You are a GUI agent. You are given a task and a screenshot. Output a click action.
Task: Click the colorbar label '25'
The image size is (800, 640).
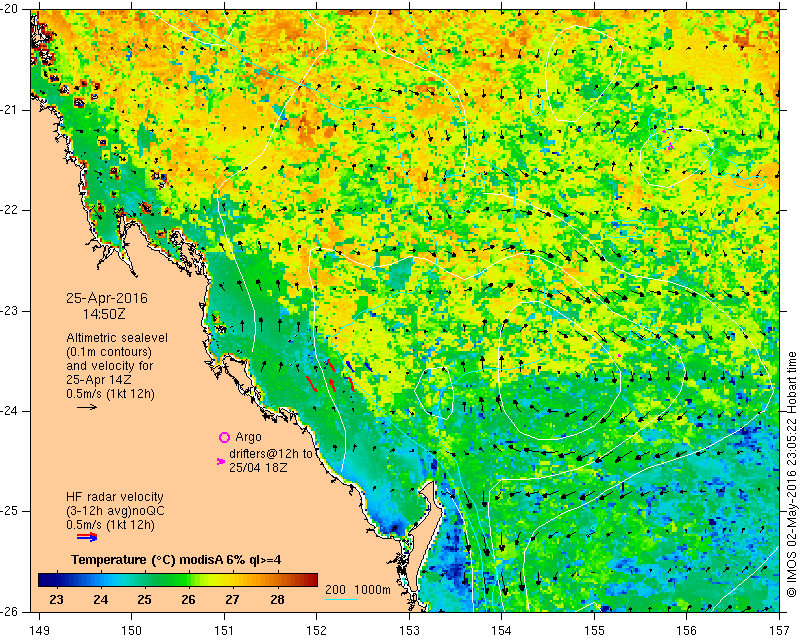coord(144,599)
